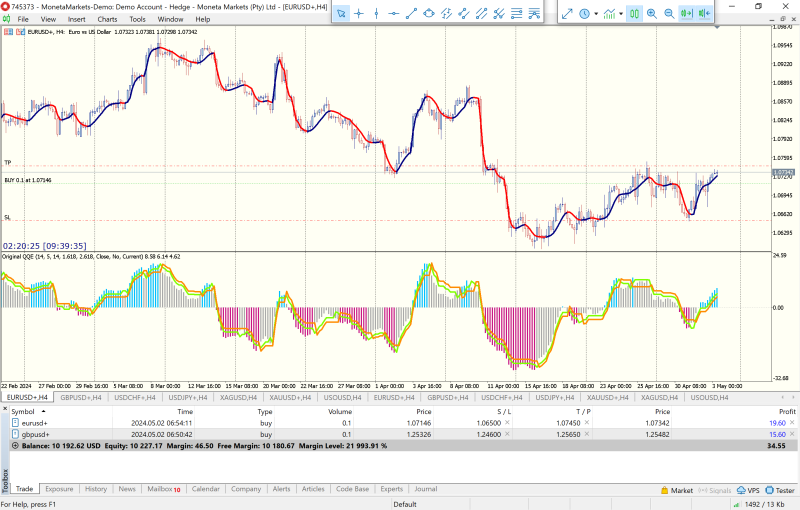Select the arrow cursor tool
The image size is (800, 510).
click(x=340, y=13)
